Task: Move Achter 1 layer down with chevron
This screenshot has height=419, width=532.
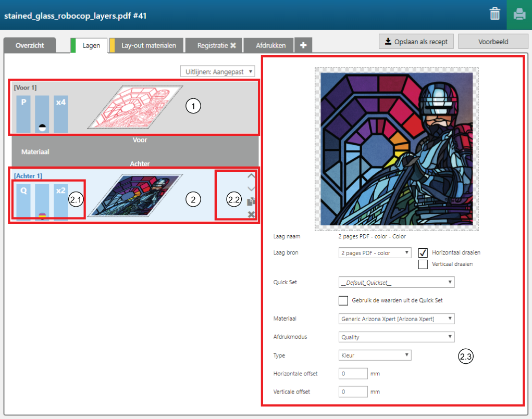Action: click(251, 188)
